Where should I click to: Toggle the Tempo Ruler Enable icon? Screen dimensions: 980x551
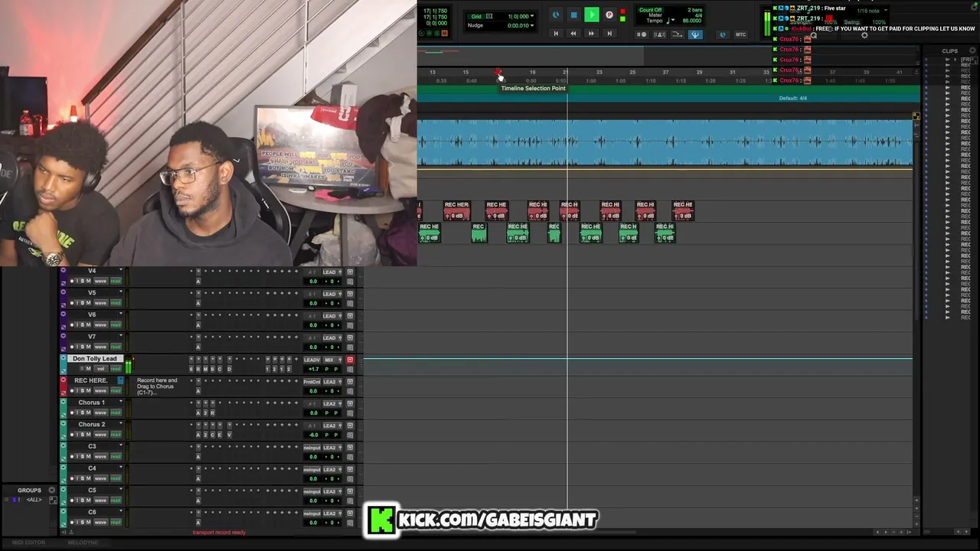(678, 34)
